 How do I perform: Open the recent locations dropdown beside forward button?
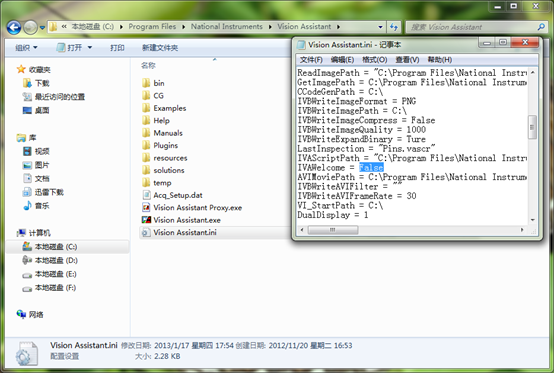(x=42, y=27)
